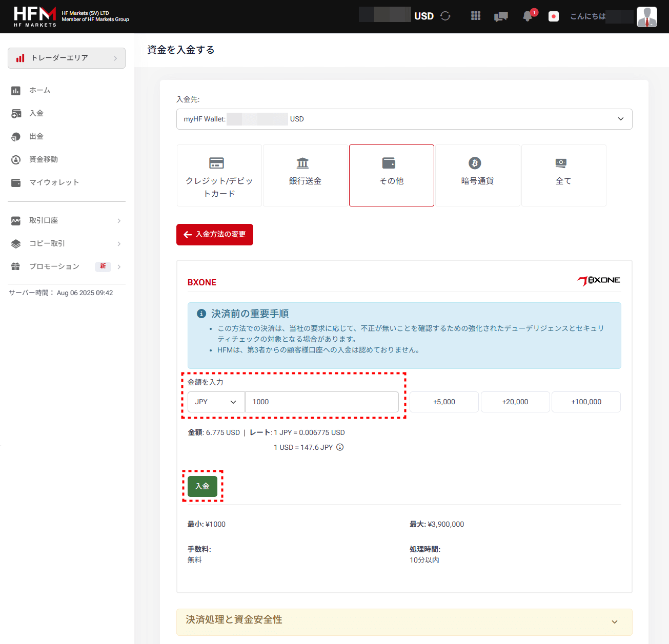Click the green 入金 submit button
Image resolution: width=669 pixels, height=644 pixels.
(202, 486)
